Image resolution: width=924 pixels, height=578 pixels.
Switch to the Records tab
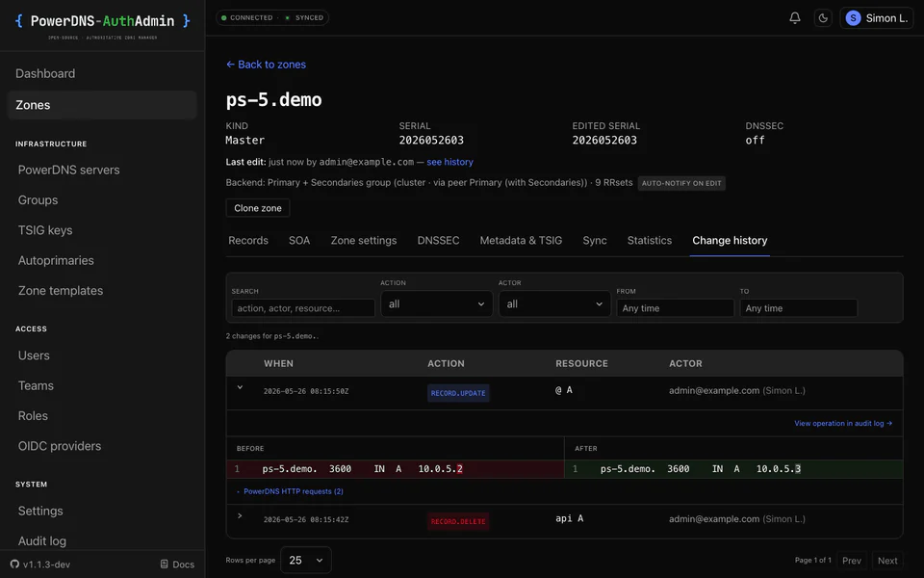pos(248,241)
